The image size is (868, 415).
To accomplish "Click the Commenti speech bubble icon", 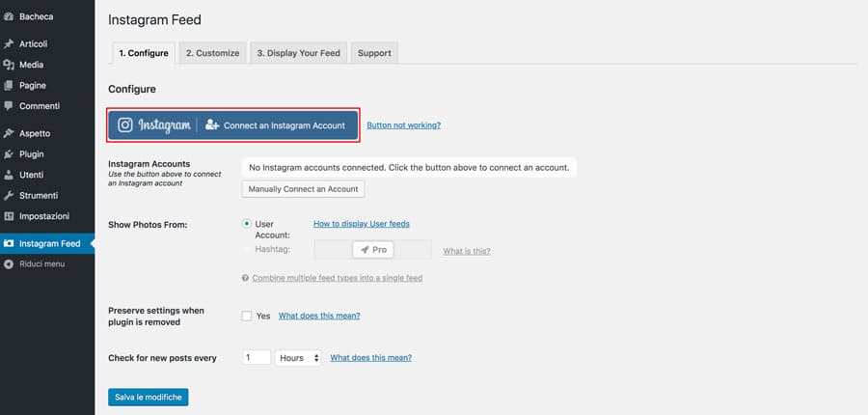I will tap(9, 106).
